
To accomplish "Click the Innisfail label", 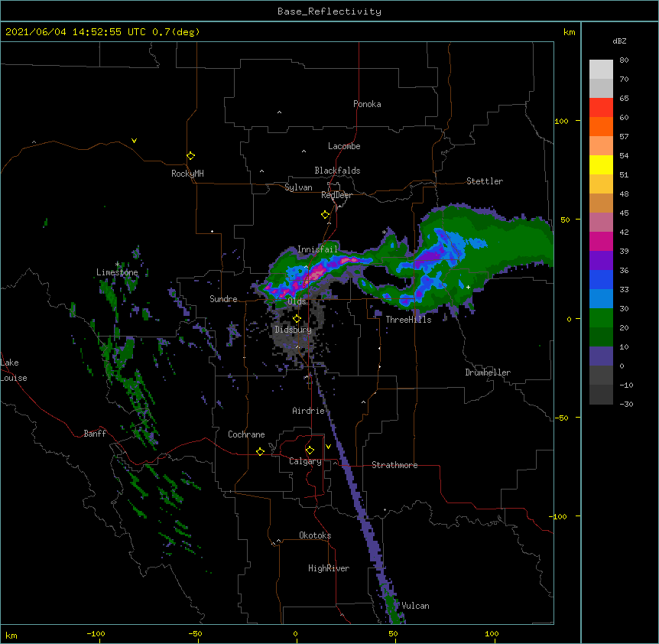I will click(317, 249).
